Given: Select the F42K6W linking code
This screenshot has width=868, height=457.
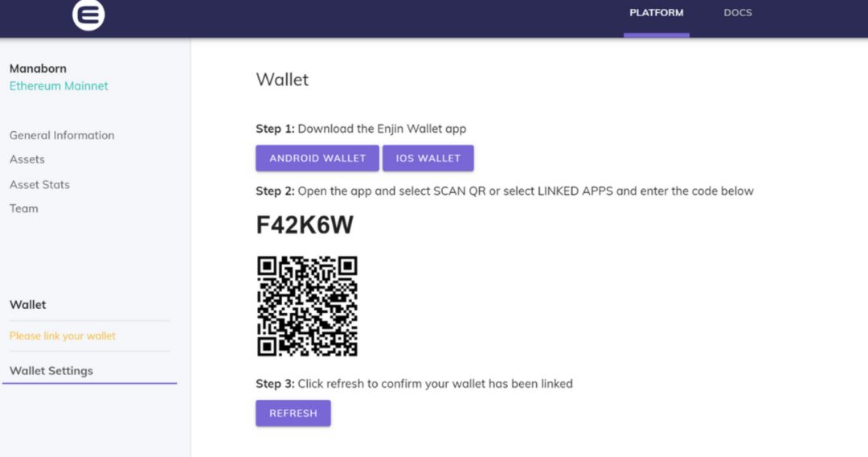Looking at the screenshot, I should click(x=305, y=225).
